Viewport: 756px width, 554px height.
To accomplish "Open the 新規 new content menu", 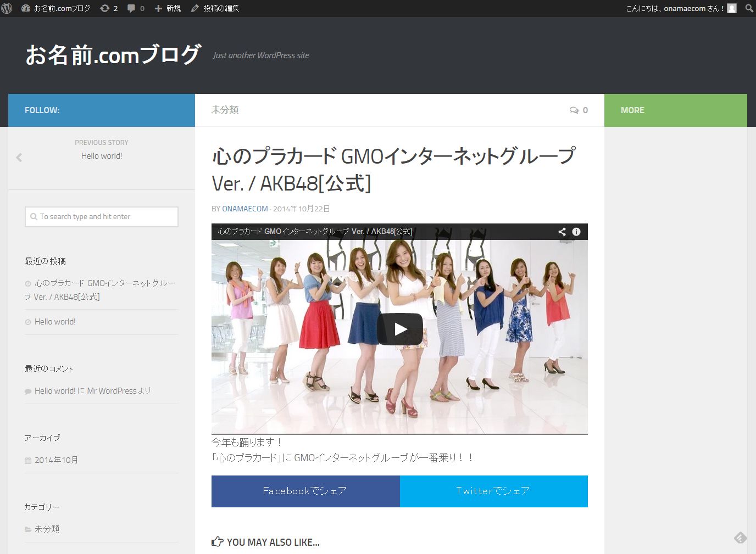I will (x=168, y=8).
